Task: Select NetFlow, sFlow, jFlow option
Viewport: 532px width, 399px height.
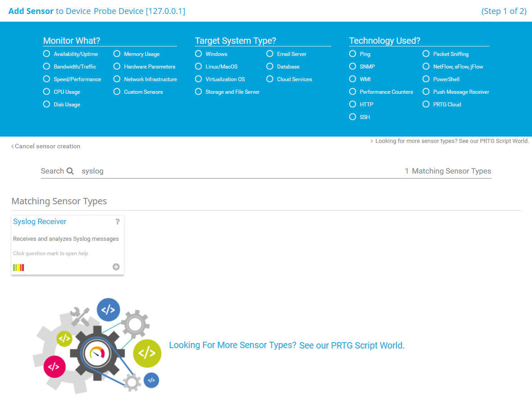Action: [x=426, y=66]
